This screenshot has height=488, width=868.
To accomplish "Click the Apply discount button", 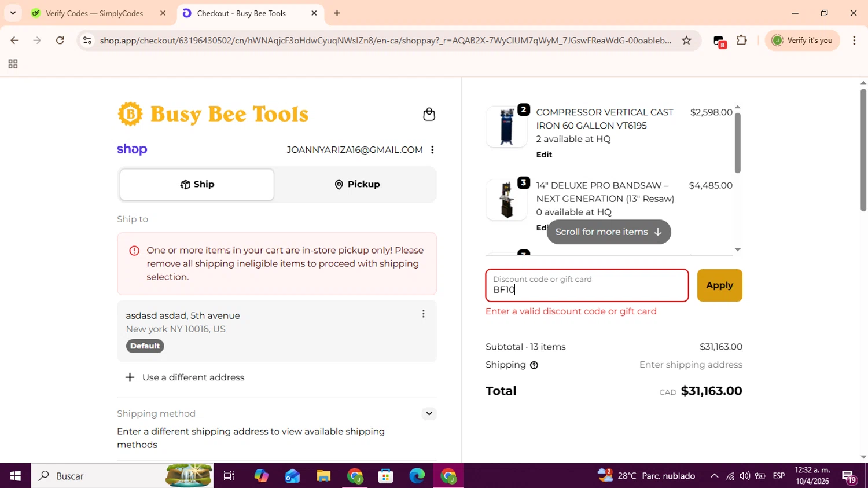I will (719, 285).
